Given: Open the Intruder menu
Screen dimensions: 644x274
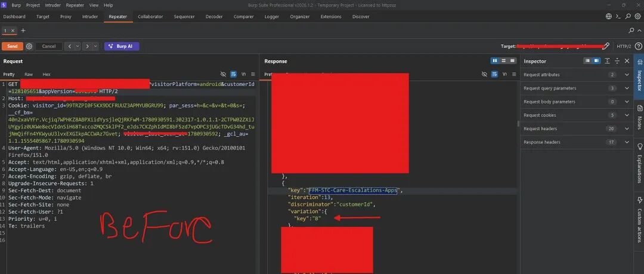Looking at the screenshot, I should (53, 5).
